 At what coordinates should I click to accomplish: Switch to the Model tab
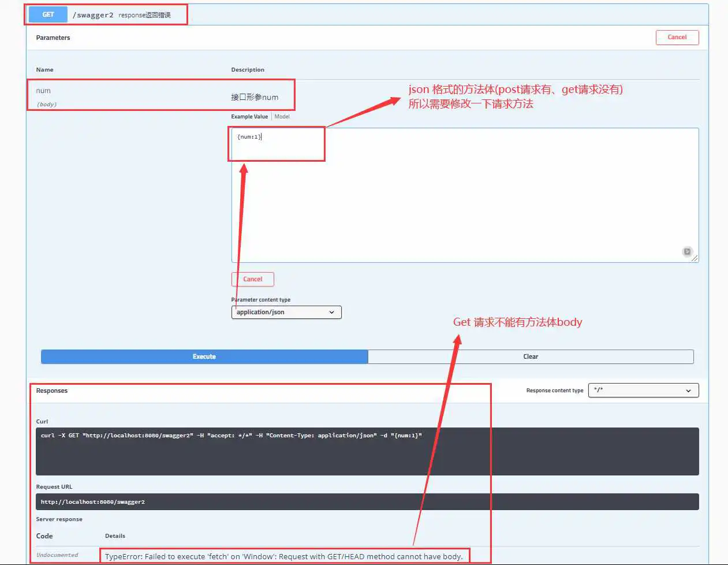pos(282,117)
